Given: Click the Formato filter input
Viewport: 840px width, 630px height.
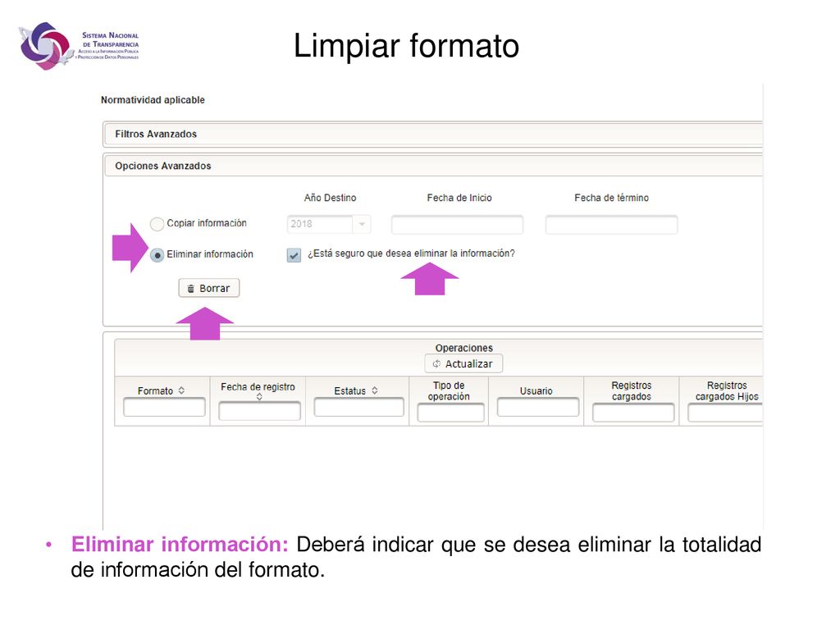Looking at the screenshot, I should tap(164, 407).
